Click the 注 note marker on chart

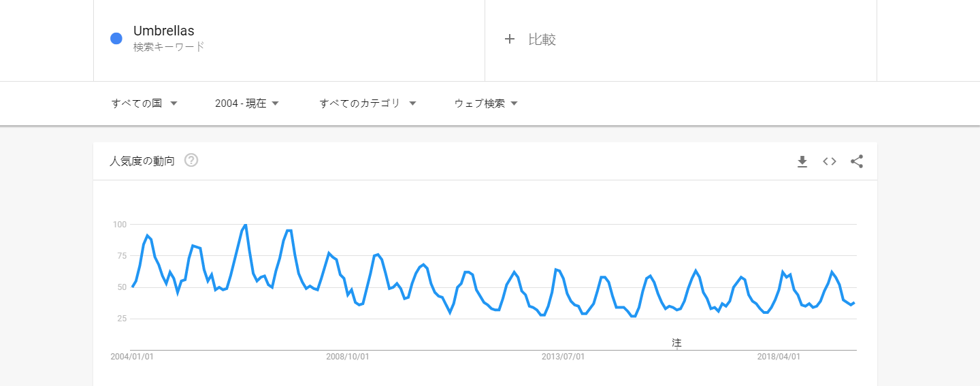[676, 343]
